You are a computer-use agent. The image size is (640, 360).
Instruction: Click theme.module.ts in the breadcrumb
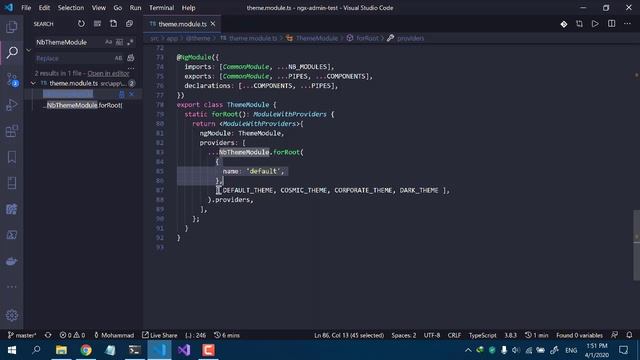tap(253, 38)
